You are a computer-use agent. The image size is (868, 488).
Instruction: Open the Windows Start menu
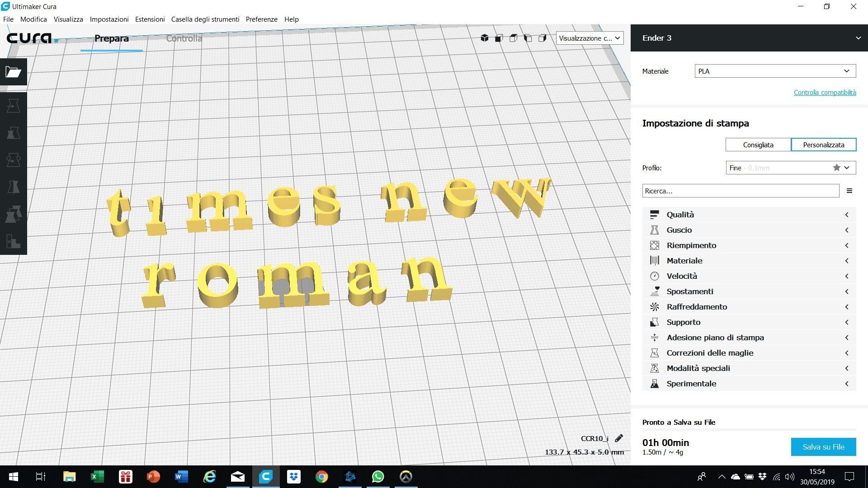(14, 477)
